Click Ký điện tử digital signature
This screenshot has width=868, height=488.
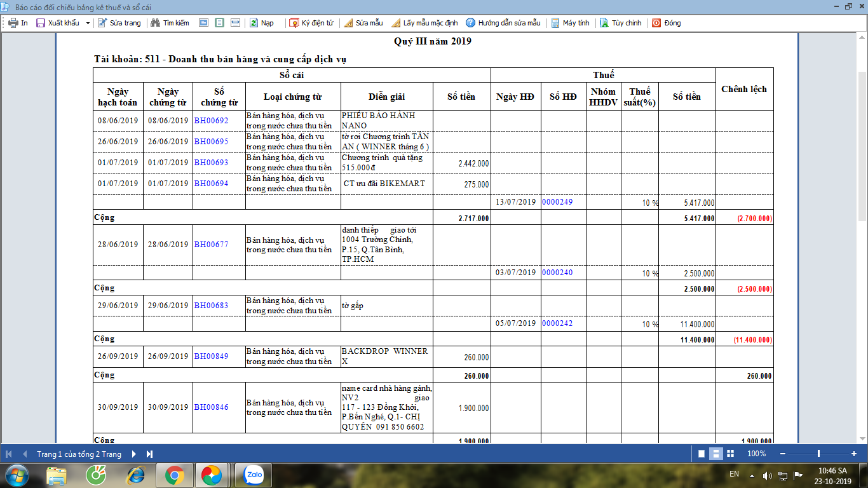[311, 23]
